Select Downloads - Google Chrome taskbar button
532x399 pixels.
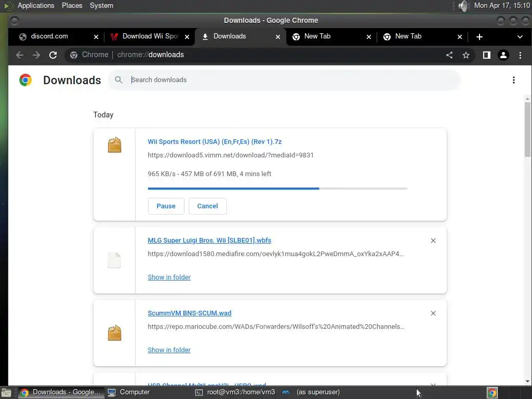click(61, 392)
